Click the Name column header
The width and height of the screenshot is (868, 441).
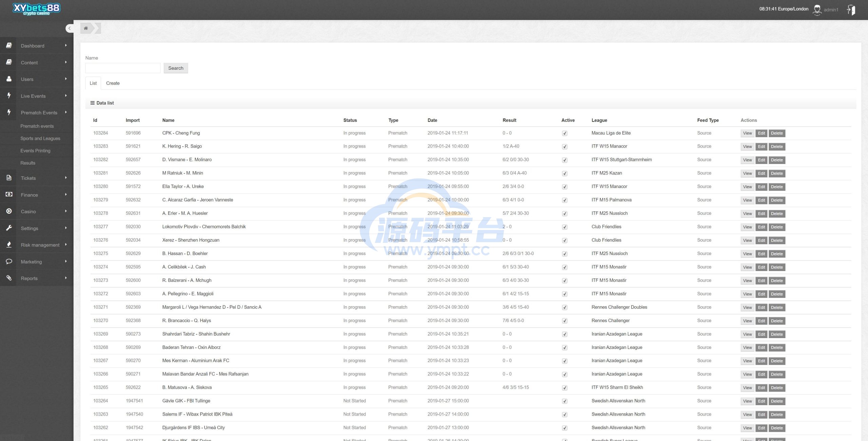click(x=168, y=120)
